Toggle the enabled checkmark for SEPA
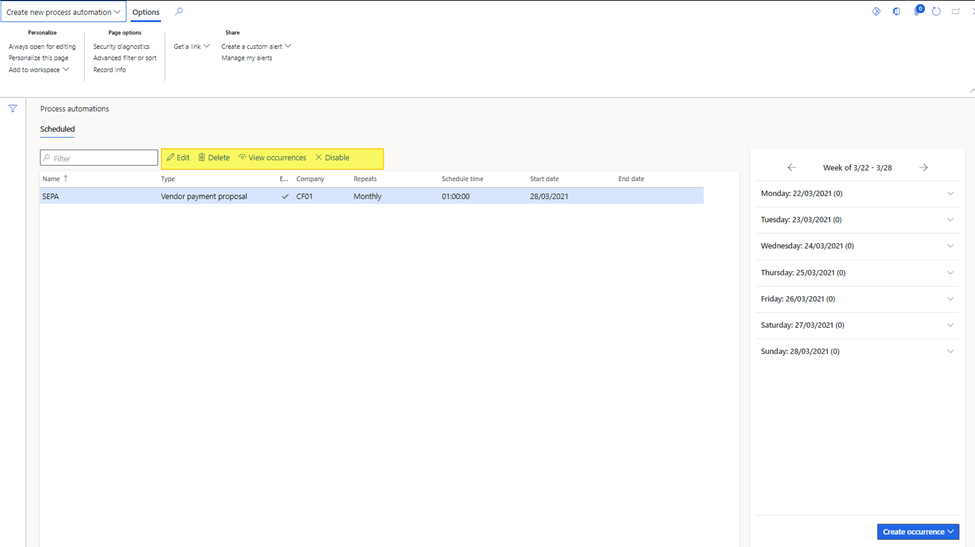Viewport: 975px width, 547px height. pyautogui.click(x=285, y=197)
